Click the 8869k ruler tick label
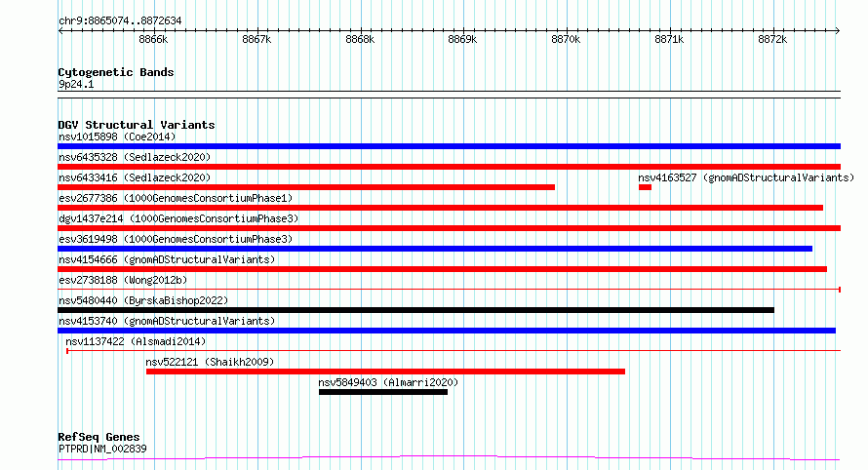Viewport: 868px width, 470px height. [x=462, y=39]
